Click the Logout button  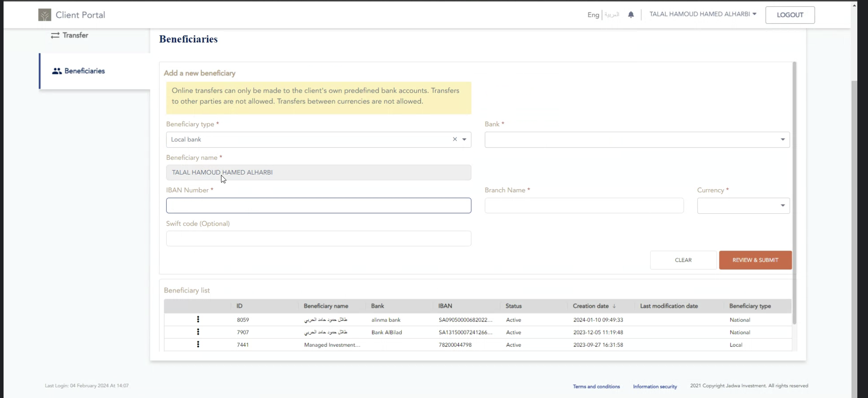[x=790, y=15]
